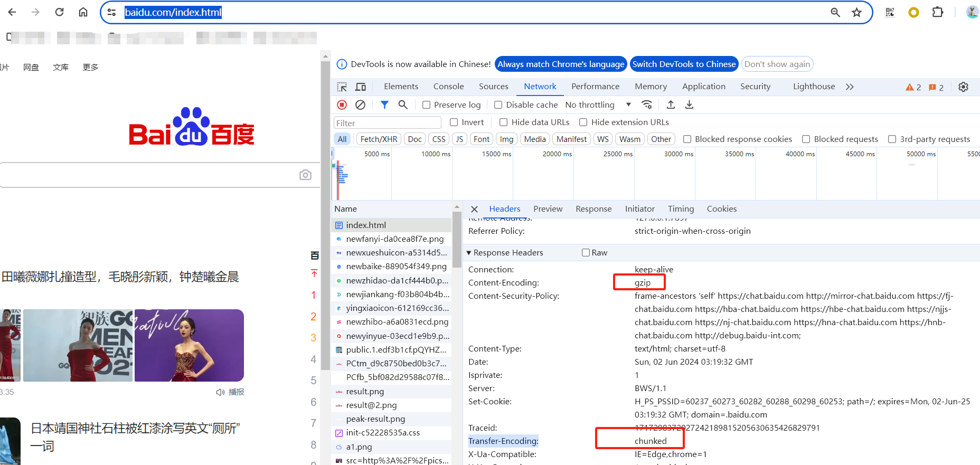The image size is (980, 465).
Task: Switch to the Sources tab
Action: click(494, 87)
